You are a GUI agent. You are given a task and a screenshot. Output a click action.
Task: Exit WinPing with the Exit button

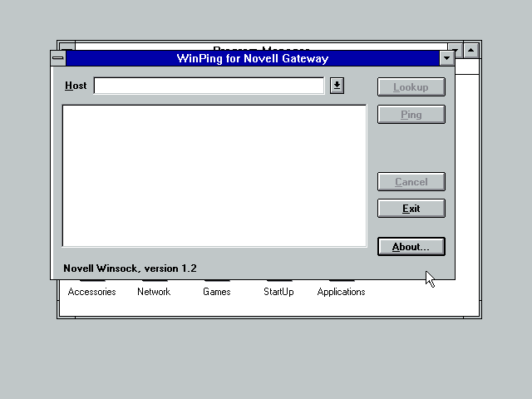pos(411,208)
